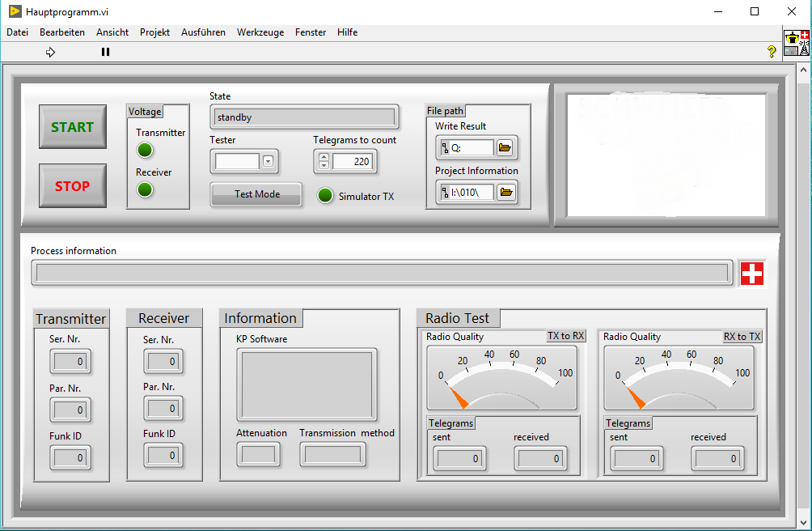This screenshot has width=812, height=531.
Task: Click the Transmitter Funk ID field
Action: (70, 457)
